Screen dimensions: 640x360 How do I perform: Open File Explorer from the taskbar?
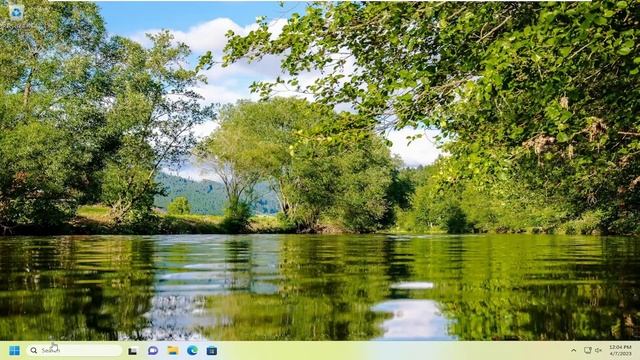[x=173, y=350]
